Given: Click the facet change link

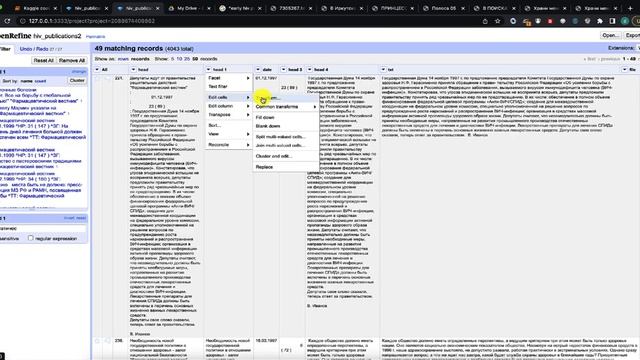Looking at the screenshot, I should click(x=79, y=72).
